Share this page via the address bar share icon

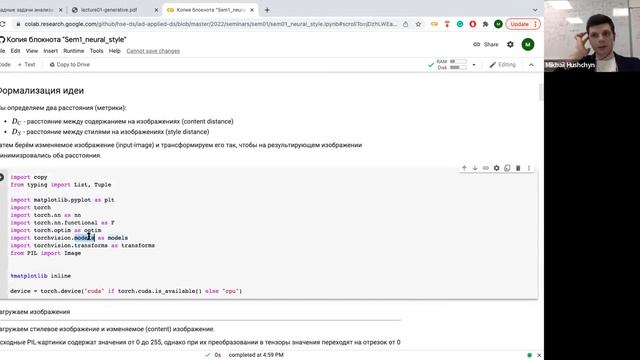(x=405, y=24)
